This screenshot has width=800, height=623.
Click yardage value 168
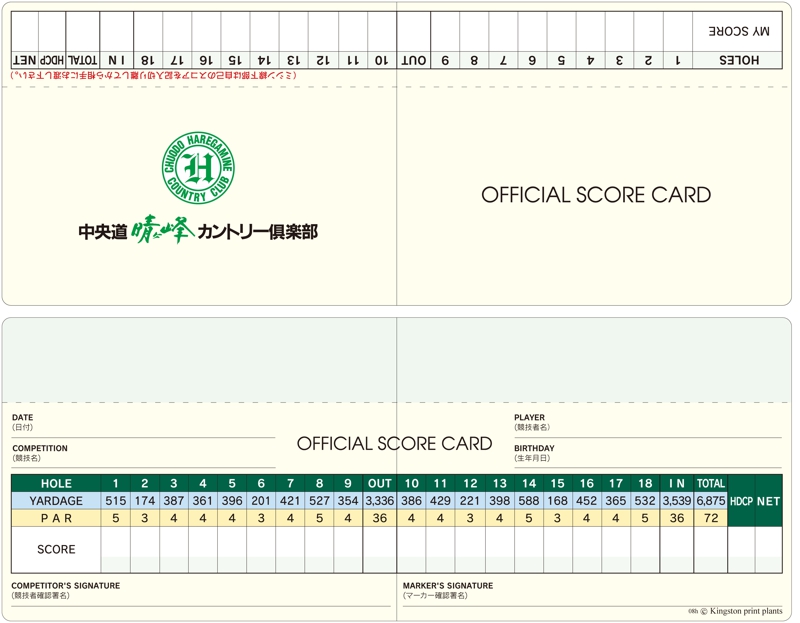558,501
